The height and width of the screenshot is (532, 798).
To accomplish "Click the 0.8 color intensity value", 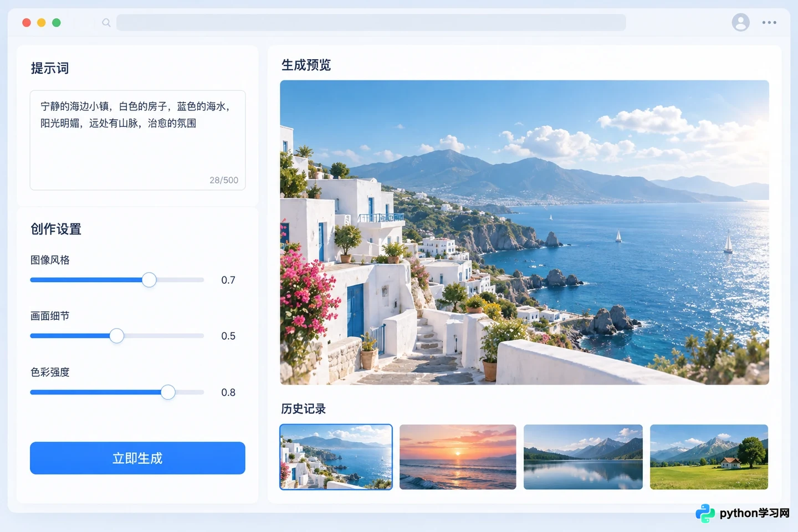I will [x=228, y=392].
